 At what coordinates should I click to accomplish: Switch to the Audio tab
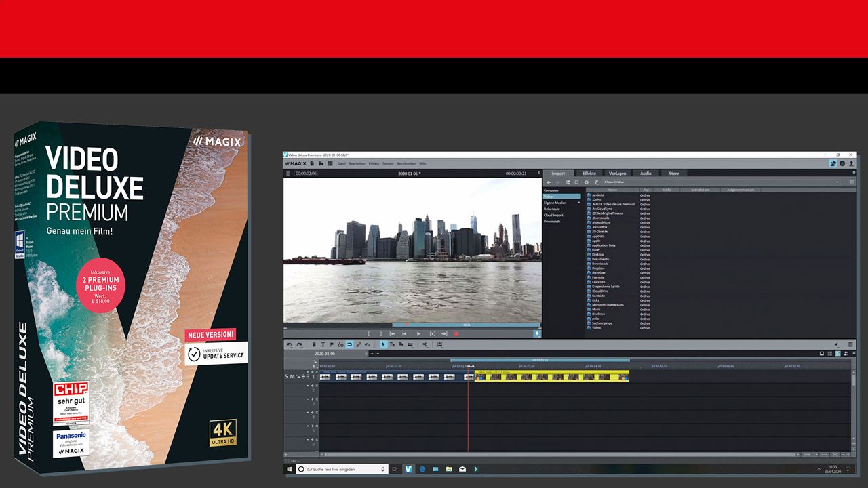click(646, 173)
